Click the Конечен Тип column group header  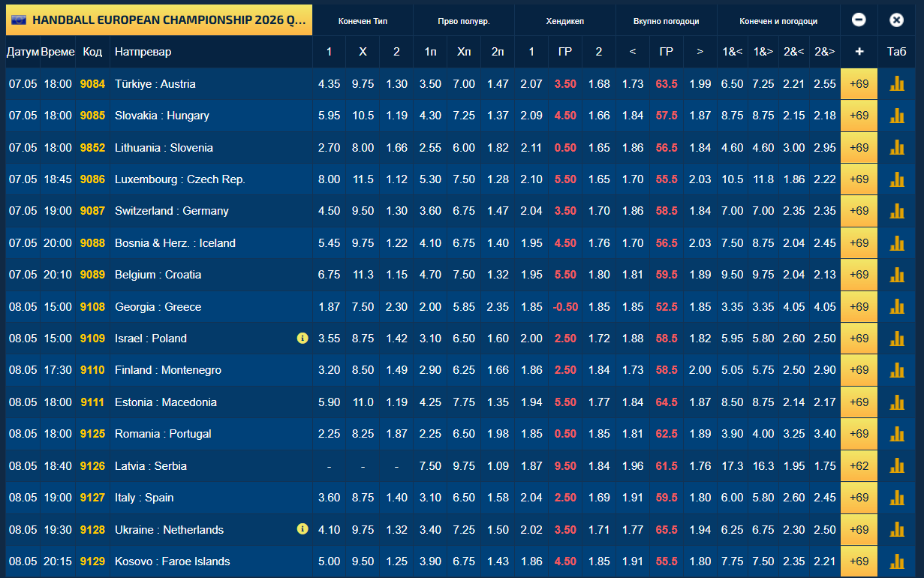[x=363, y=21]
